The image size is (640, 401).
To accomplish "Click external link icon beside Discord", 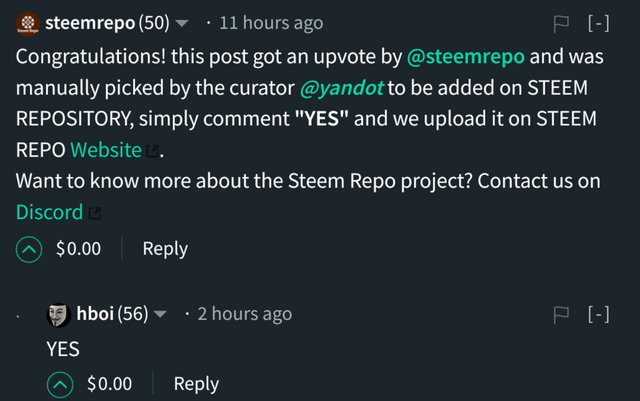I will pos(95,213).
